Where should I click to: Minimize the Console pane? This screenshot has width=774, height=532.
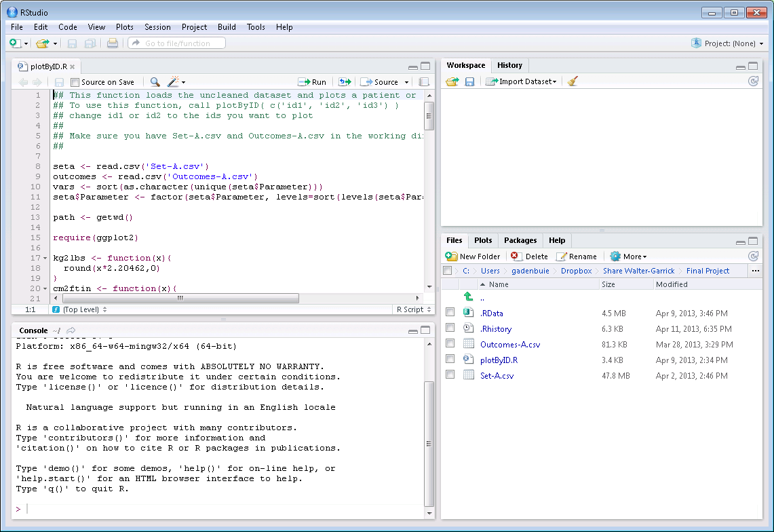[413, 330]
